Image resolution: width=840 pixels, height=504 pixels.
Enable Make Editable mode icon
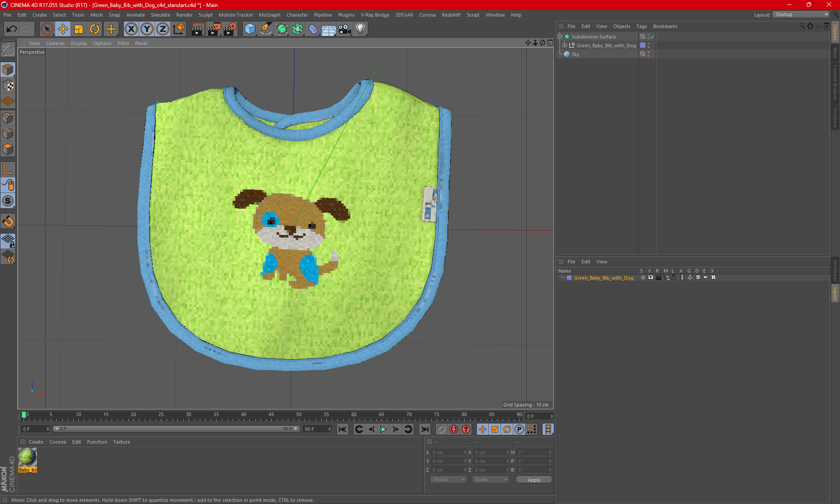(8, 49)
